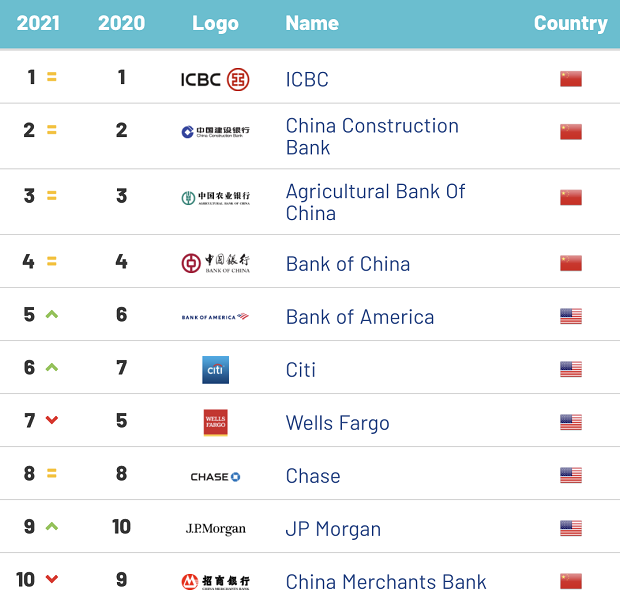Screen dimensions: 620x600
Task: Click the China Merchants Bank logo
Action: click(x=215, y=581)
